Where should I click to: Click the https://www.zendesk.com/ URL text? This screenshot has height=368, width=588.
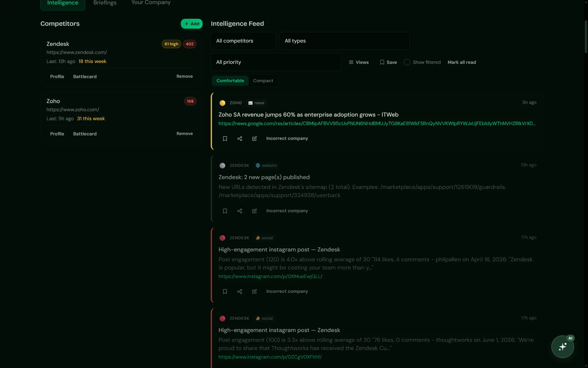[76, 52]
